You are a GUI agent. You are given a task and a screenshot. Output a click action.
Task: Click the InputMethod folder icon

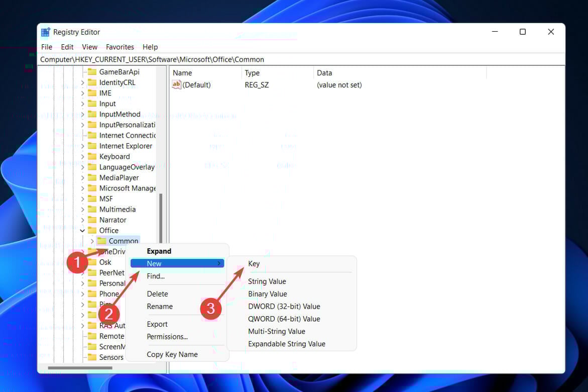point(92,114)
